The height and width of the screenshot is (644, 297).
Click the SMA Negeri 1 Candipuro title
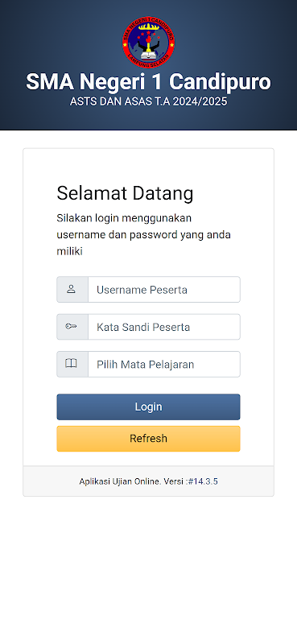(x=148, y=82)
